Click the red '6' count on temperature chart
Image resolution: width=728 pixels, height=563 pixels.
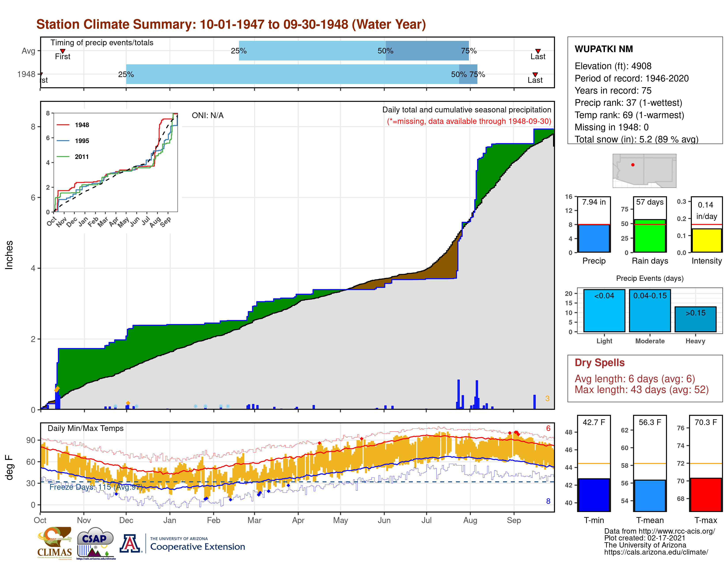[548, 428]
